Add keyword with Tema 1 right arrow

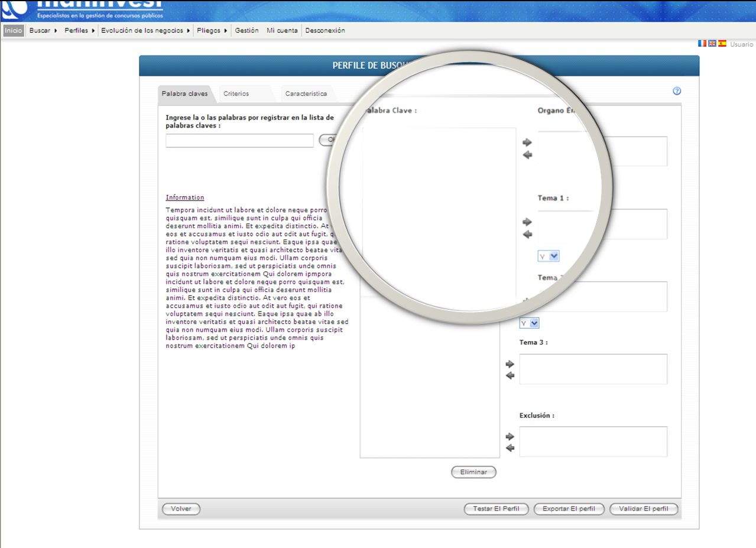click(527, 222)
